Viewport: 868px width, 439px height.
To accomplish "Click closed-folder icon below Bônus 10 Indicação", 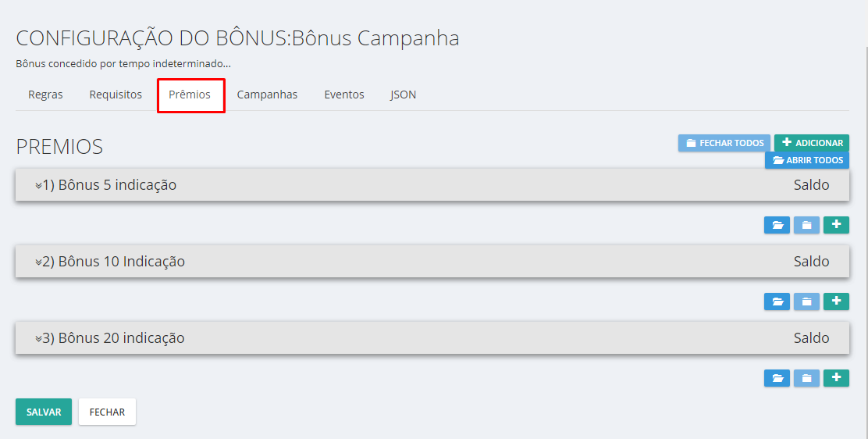I will pyautogui.click(x=806, y=302).
